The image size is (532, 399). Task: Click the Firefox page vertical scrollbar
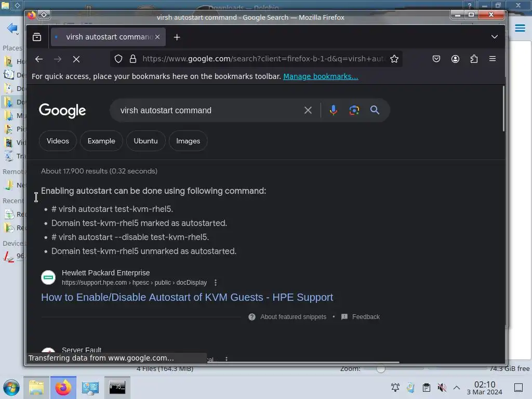[x=503, y=109]
